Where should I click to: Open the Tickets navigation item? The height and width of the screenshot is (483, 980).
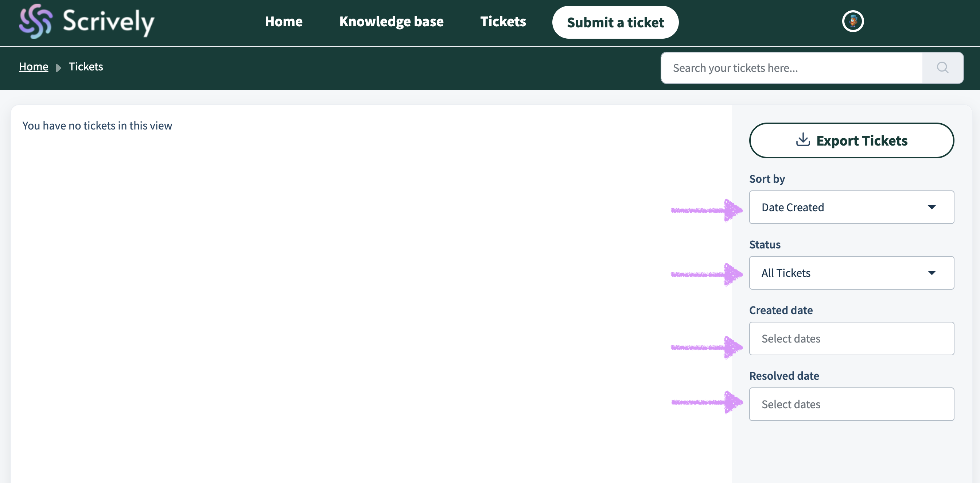coord(502,22)
